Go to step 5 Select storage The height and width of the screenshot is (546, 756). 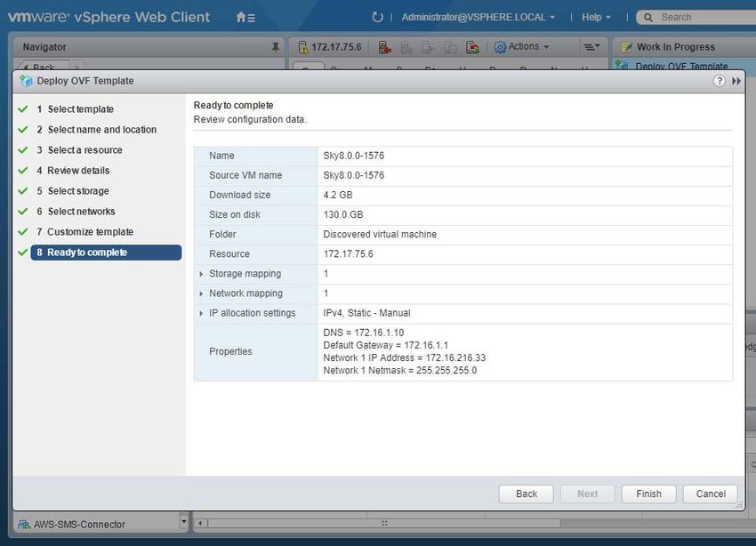click(x=78, y=191)
